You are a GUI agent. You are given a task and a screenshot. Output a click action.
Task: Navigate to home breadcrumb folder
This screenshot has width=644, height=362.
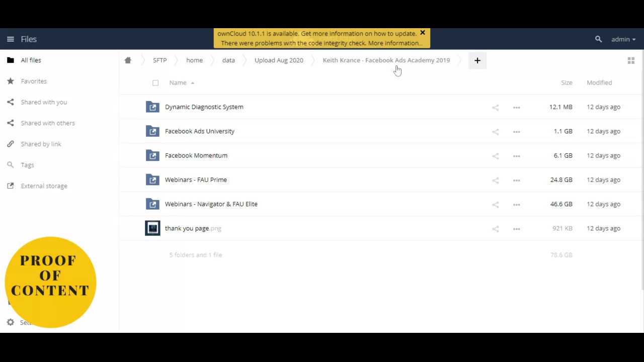point(194,60)
